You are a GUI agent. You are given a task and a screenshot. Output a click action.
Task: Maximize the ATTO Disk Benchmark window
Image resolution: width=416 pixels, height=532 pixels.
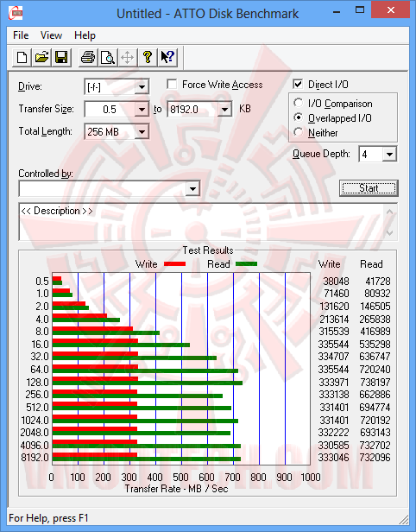click(360, 10)
